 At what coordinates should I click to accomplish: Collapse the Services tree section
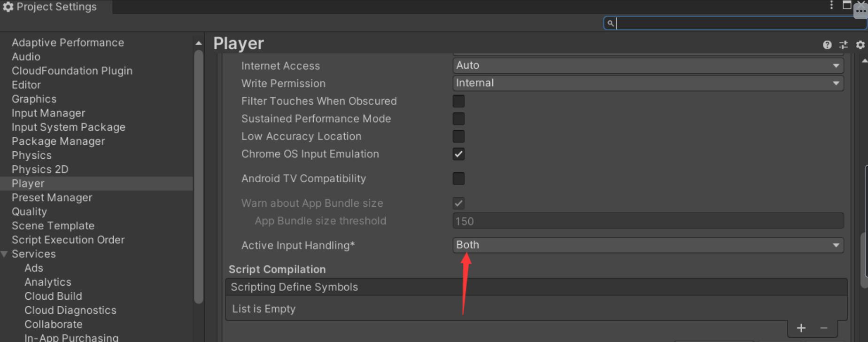click(5, 254)
